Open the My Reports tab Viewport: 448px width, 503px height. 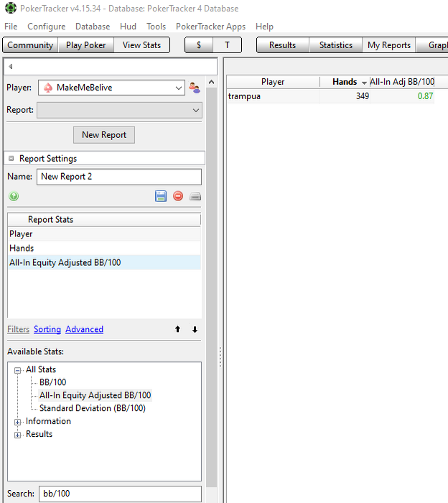coord(388,45)
